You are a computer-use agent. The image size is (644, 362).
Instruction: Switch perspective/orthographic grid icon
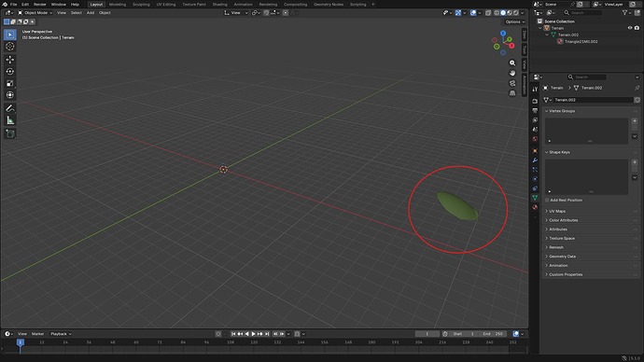click(x=512, y=93)
